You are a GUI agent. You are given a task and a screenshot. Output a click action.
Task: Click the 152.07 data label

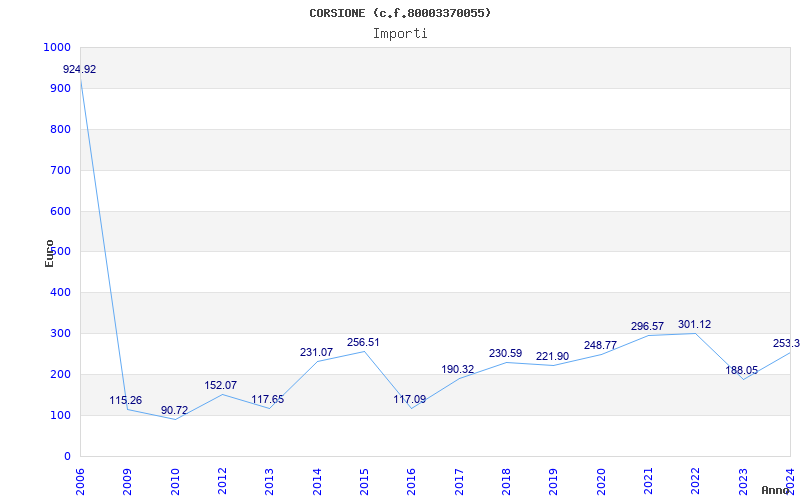(220, 385)
